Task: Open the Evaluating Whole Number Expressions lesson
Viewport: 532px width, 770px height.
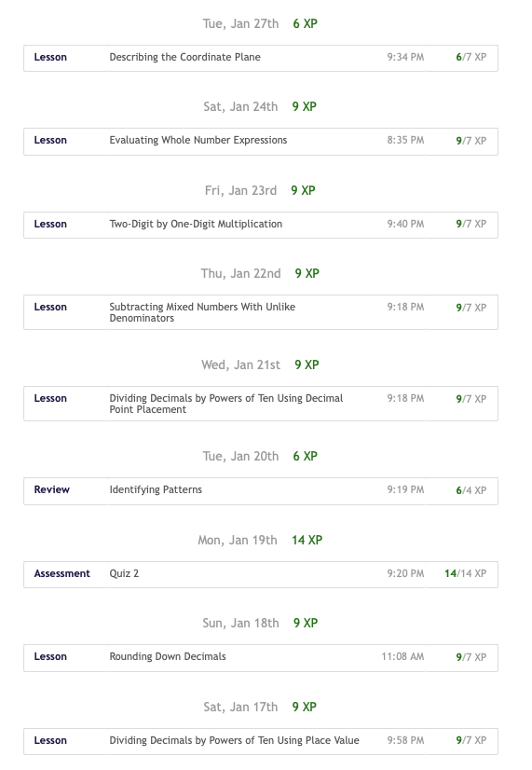Action: [261, 142]
